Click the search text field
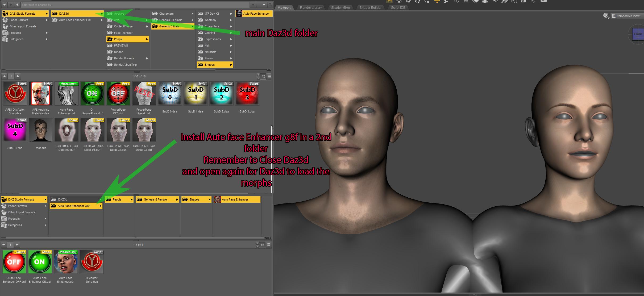The height and width of the screenshot is (296, 644). point(133,5)
